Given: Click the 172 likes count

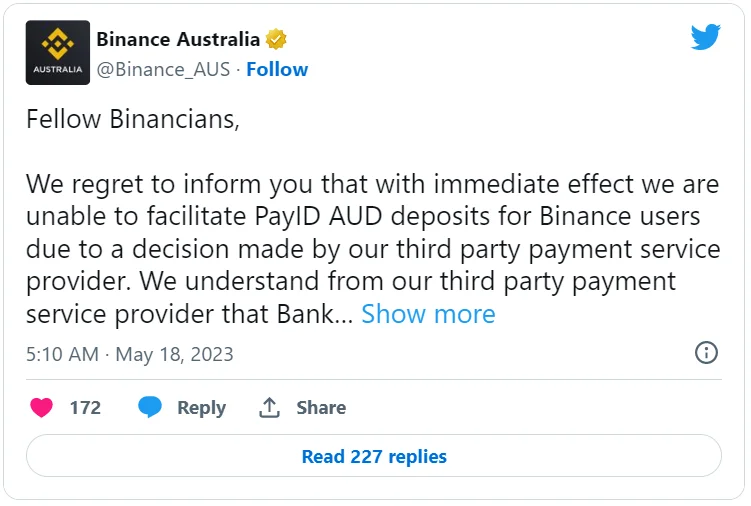Looking at the screenshot, I should pyautogui.click(x=85, y=408).
